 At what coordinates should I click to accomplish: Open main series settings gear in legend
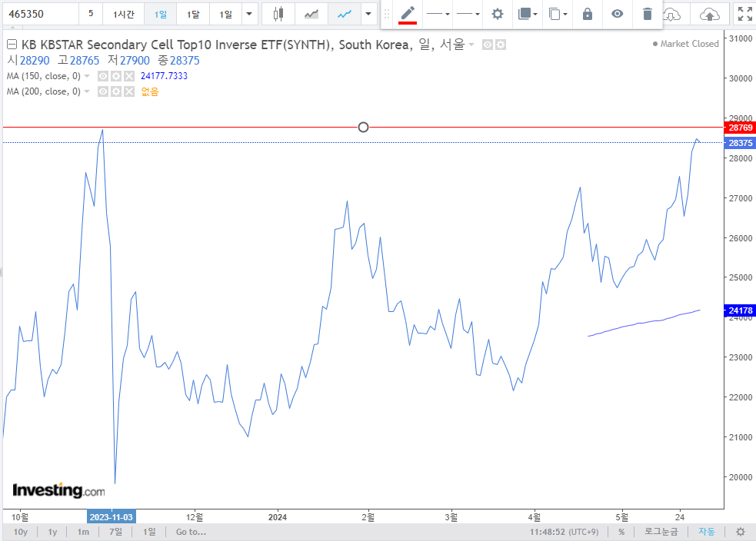[501, 45]
